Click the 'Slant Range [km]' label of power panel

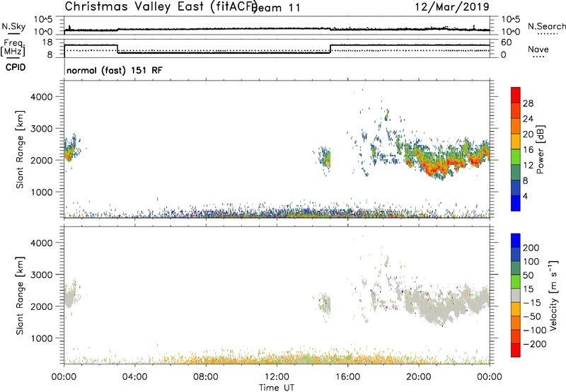click(20, 149)
